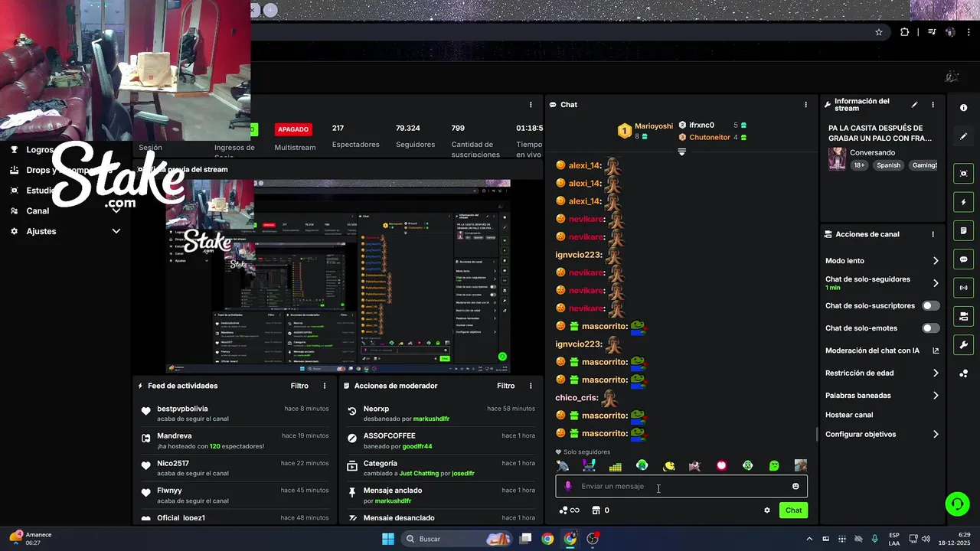Toggle Chat de solo-emotes switch
The image size is (980, 551).
point(930,328)
